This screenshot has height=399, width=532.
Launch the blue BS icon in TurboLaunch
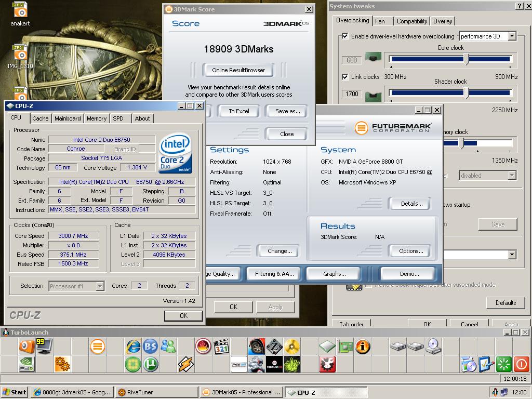click(x=150, y=347)
